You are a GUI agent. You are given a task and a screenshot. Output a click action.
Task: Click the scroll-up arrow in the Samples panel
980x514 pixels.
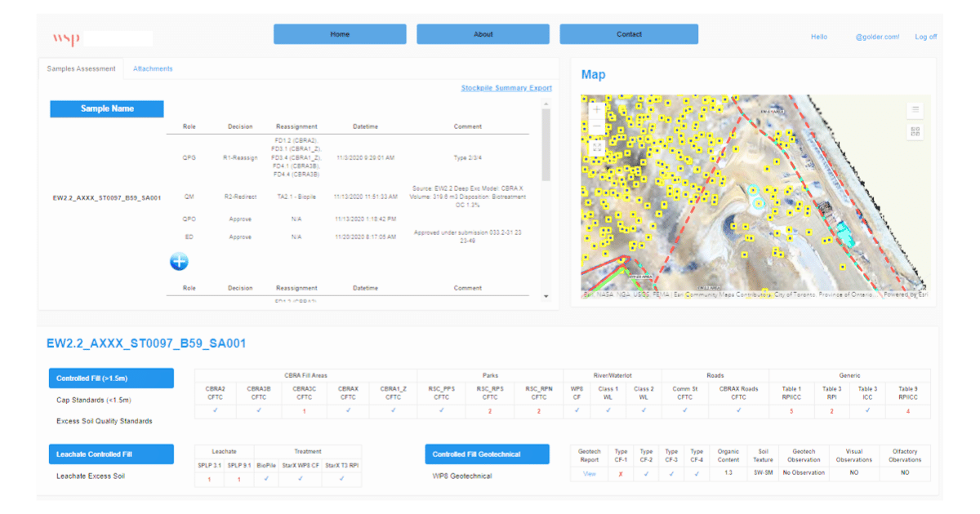pos(546,104)
